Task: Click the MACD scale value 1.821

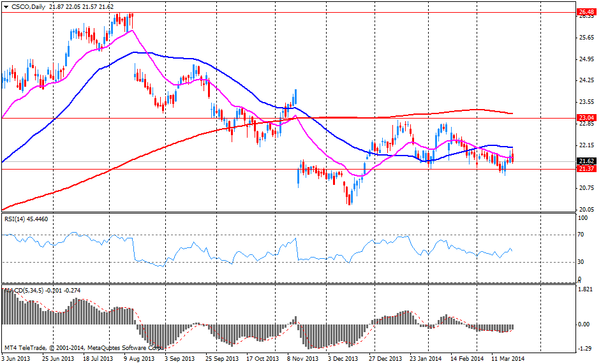Action: click(585, 289)
